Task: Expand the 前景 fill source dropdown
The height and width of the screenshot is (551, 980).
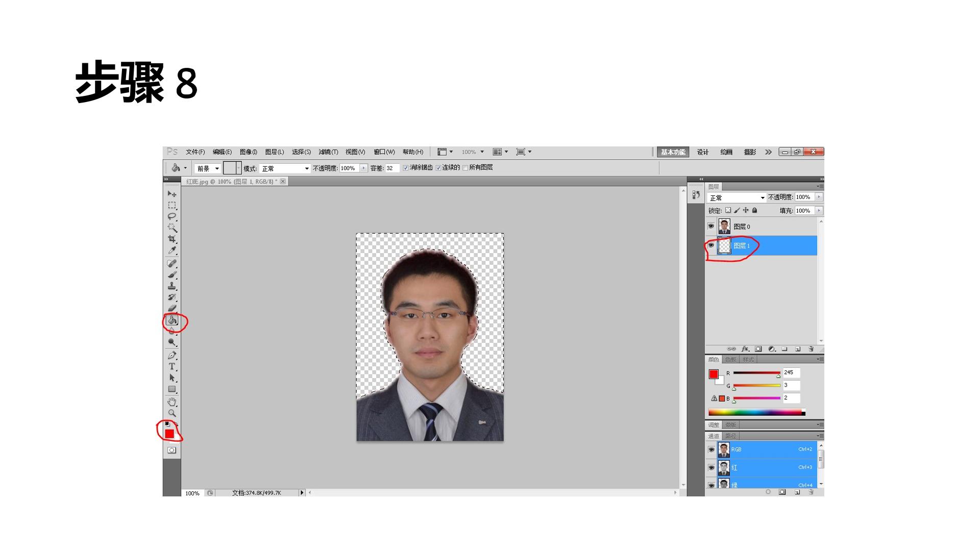Action: [208, 168]
